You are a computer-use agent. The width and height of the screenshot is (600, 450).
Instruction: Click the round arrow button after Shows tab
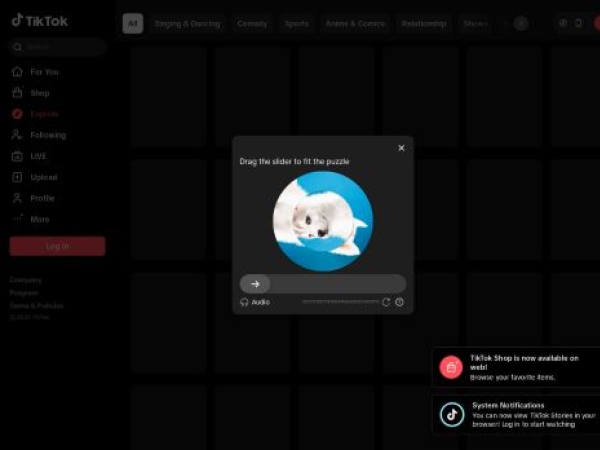coord(521,23)
